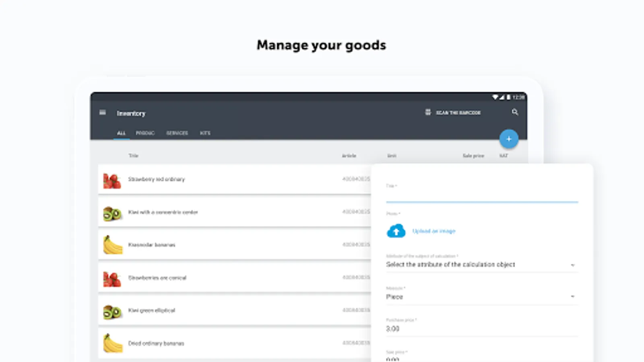
Task: Select 'Kiwi with a concentric center' title
Action: click(x=163, y=212)
